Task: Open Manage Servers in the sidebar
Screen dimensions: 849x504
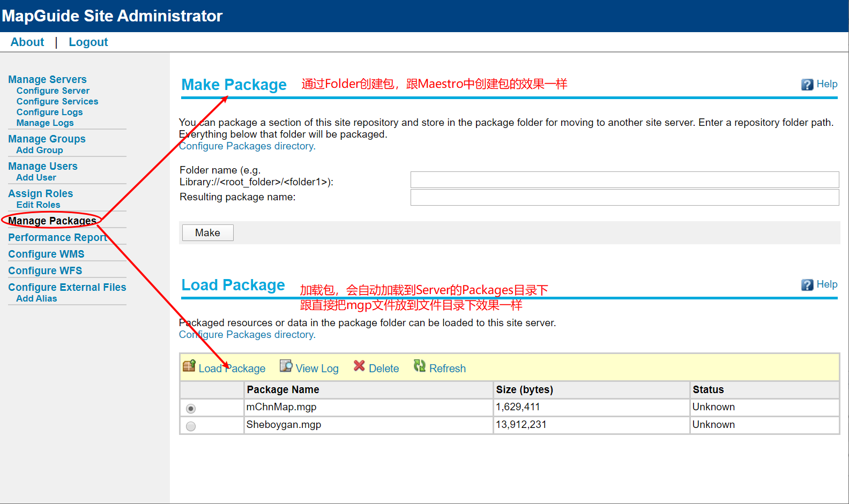Action: coord(47,79)
